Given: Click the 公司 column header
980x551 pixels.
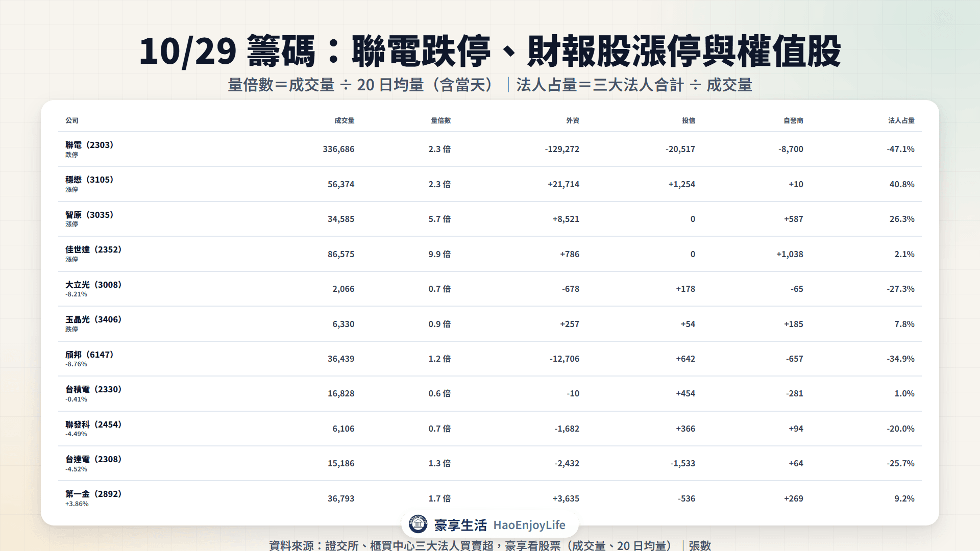Looking at the screenshot, I should (x=72, y=120).
